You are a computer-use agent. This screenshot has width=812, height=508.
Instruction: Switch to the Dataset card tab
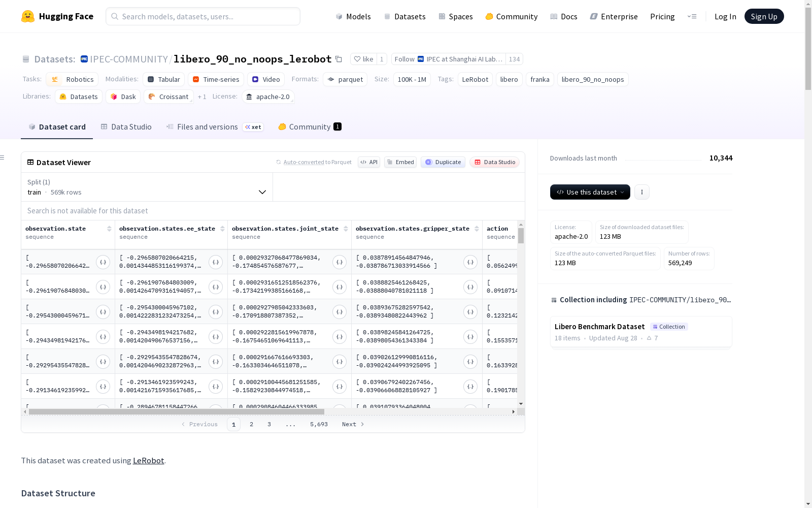pos(57,127)
